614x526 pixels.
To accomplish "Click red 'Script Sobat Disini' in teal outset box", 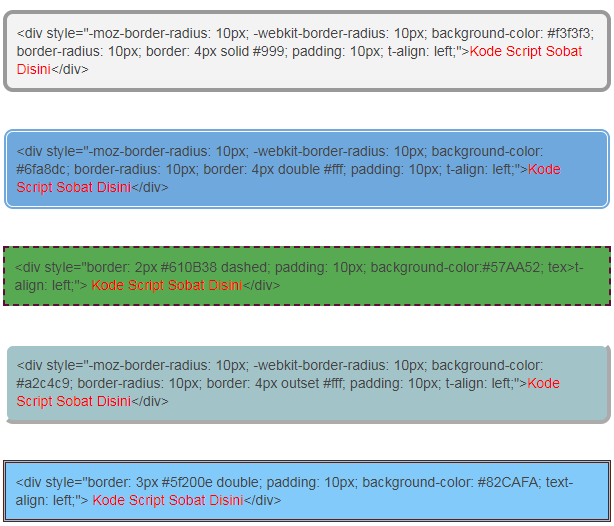I will click(74, 401).
